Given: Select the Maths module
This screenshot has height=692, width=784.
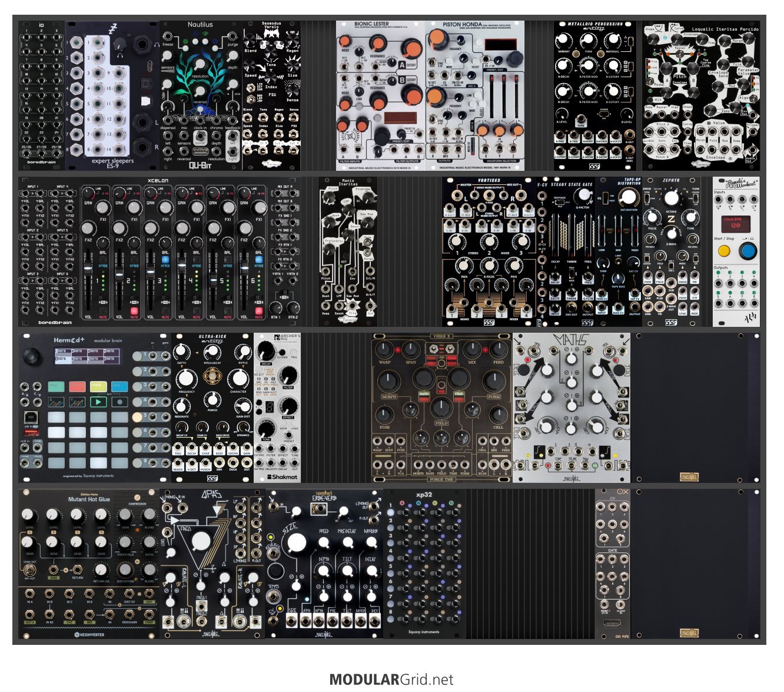Looking at the screenshot, I should click(x=571, y=408).
